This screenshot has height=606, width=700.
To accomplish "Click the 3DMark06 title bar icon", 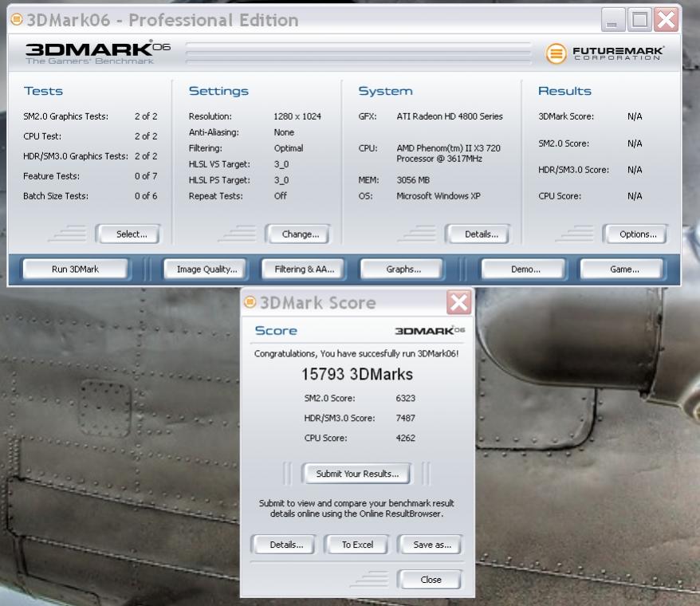I will [x=17, y=20].
